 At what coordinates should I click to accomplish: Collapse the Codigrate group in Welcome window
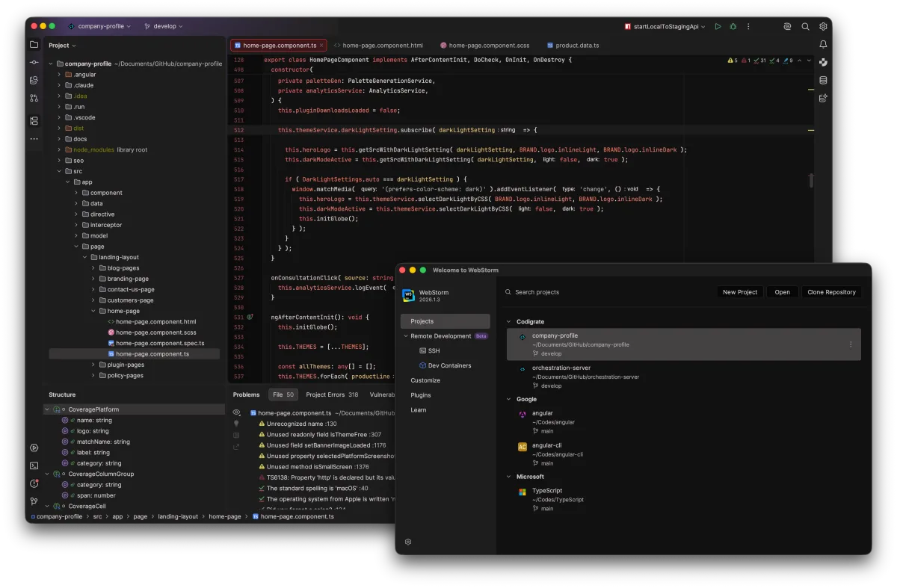pos(509,322)
